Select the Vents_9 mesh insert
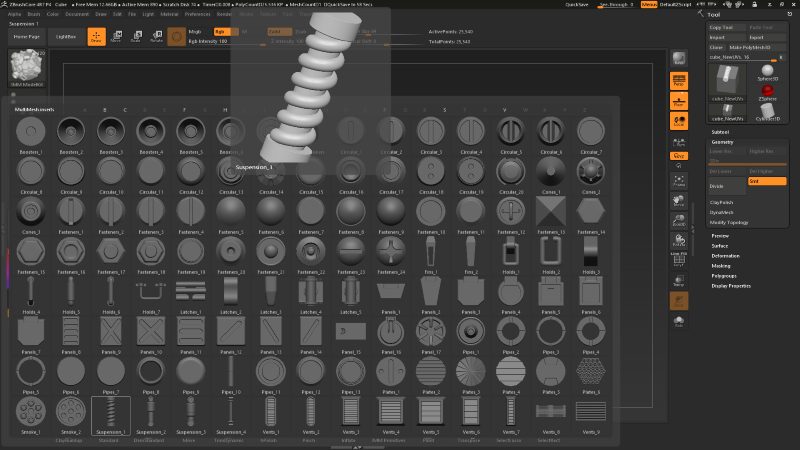This screenshot has height=450, width=800. (x=590, y=414)
